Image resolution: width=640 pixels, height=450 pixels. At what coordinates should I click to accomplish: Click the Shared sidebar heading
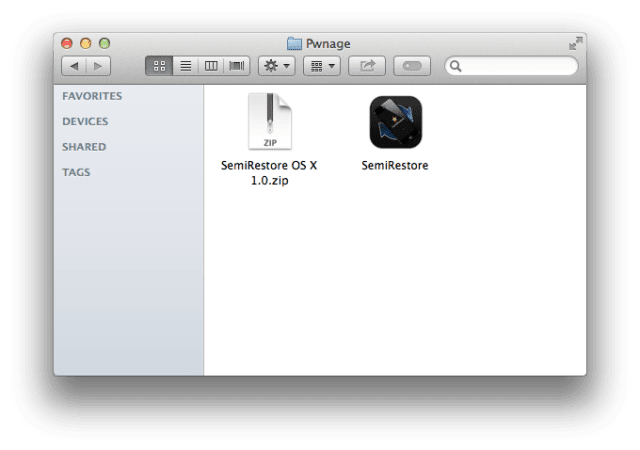[x=84, y=147]
